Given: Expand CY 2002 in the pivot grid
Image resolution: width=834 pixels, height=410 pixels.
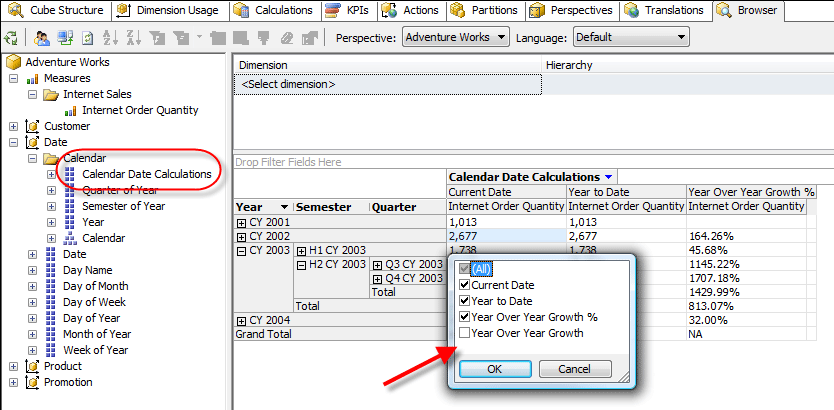Looking at the screenshot, I should (x=241, y=237).
